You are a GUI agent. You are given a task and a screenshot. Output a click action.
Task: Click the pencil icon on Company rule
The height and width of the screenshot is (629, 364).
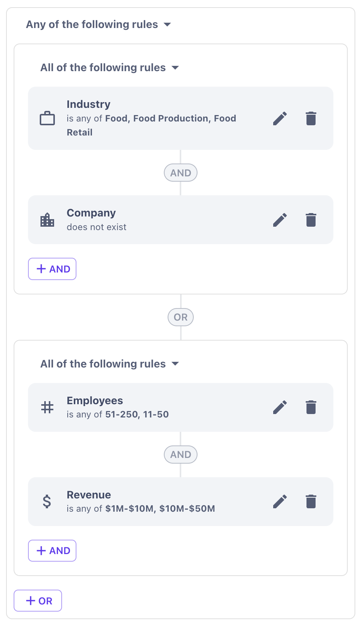tap(280, 220)
